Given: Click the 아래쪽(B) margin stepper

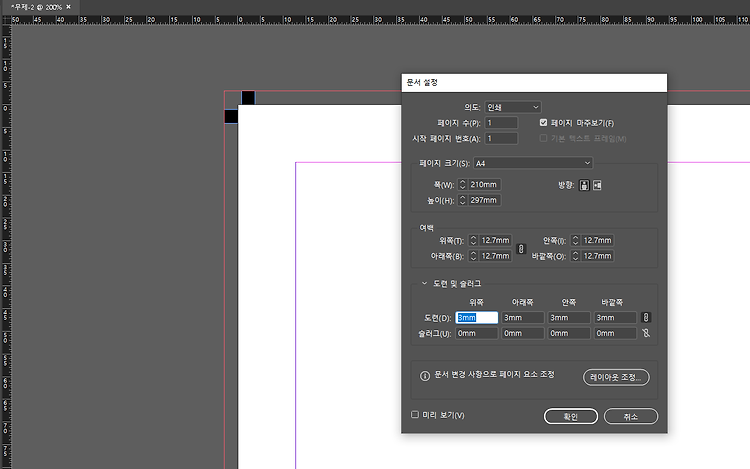Looking at the screenshot, I should pos(474,256).
